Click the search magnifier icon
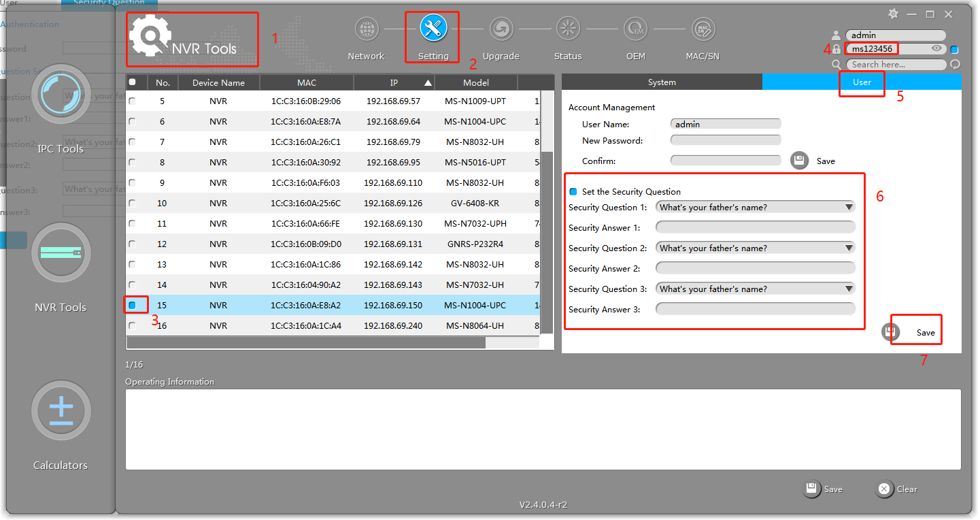980x520 pixels. tap(836, 65)
